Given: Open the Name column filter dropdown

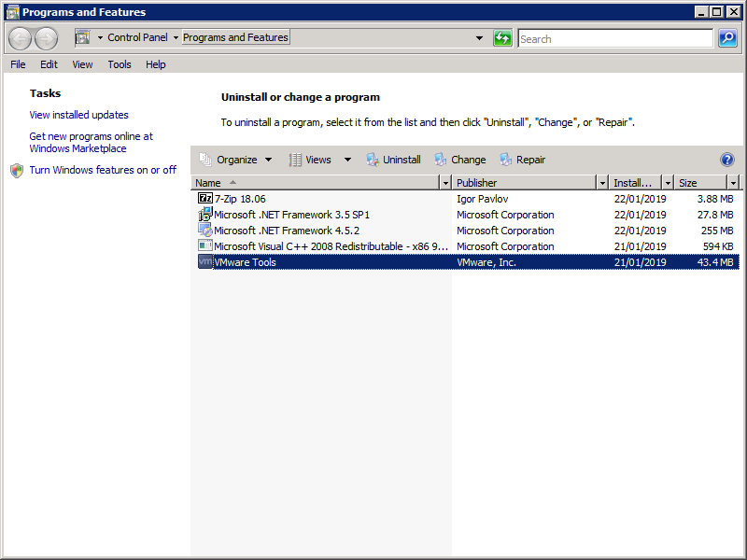Looking at the screenshot, I should pos(445,182).
